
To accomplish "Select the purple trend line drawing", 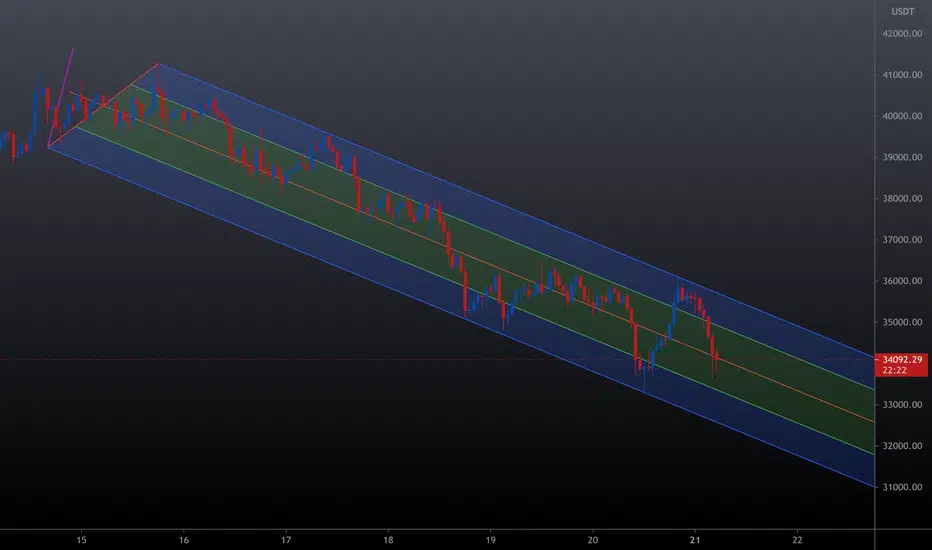I will point(61,97).
